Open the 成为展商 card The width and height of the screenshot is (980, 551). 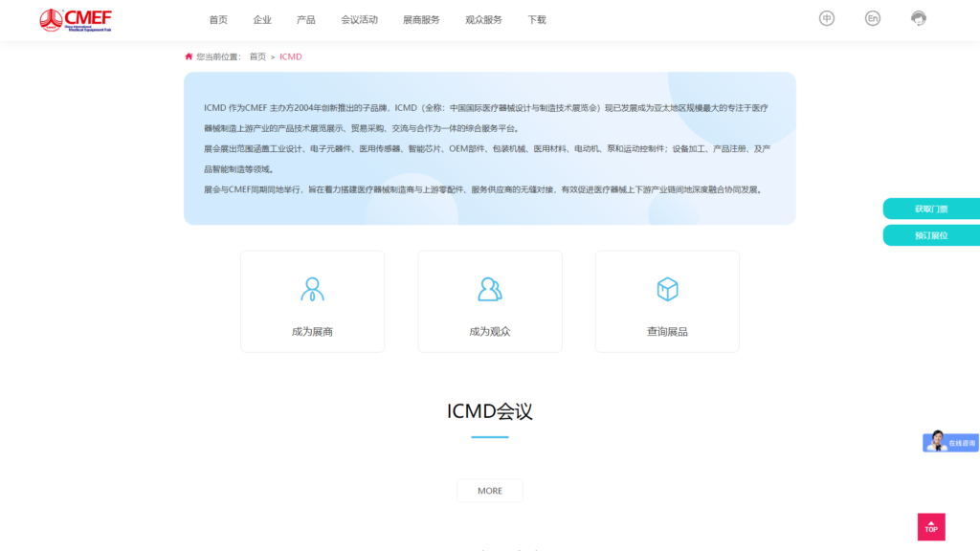click(313, 301)
